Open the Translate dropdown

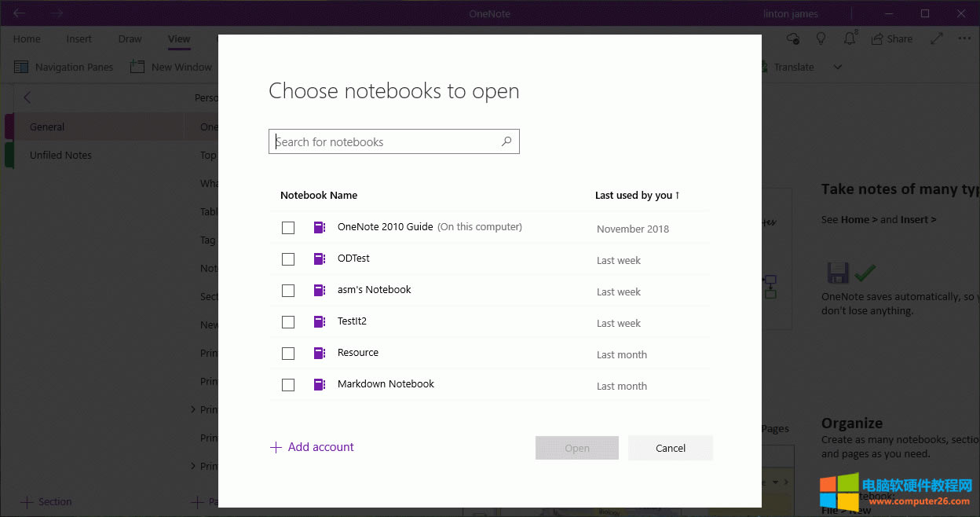[x=838, y=67]
